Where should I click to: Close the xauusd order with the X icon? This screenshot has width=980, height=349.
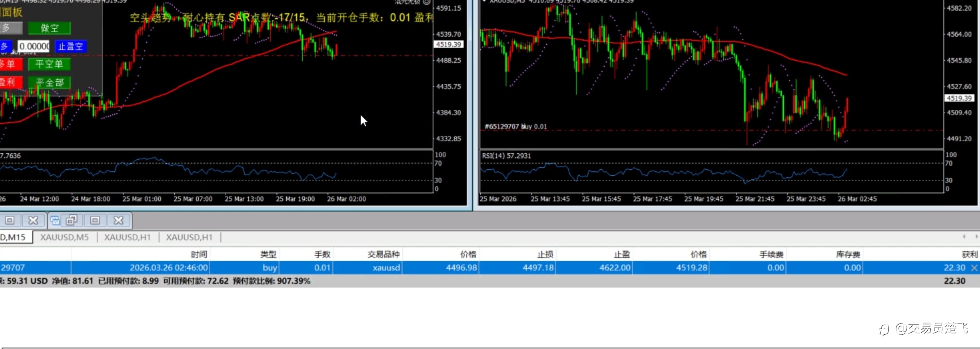974,268
